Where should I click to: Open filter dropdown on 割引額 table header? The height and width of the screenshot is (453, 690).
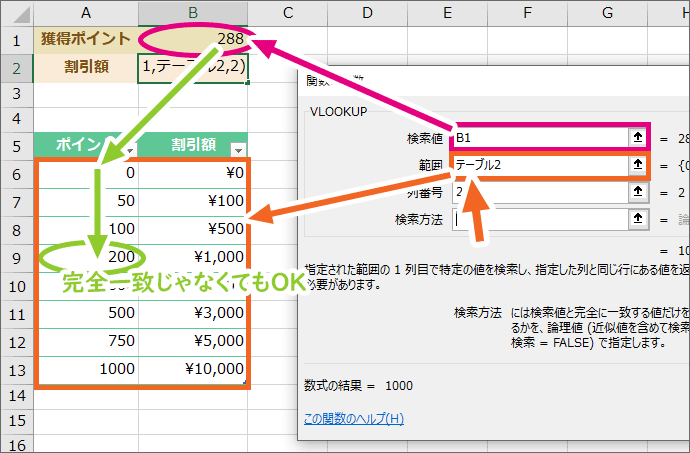pyautogui.click(x=238, y=150)
